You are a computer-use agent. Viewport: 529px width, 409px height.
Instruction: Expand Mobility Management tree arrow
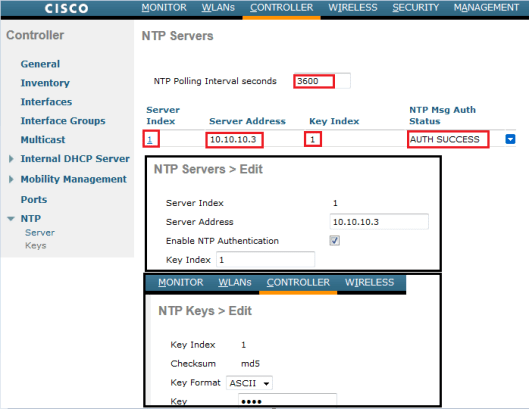11,179
